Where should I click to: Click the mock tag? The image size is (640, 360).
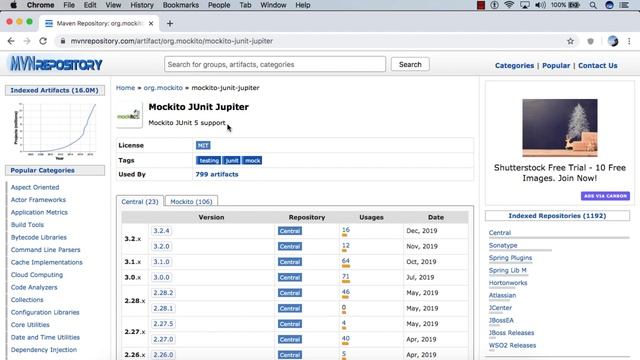[x=252, y=160]
